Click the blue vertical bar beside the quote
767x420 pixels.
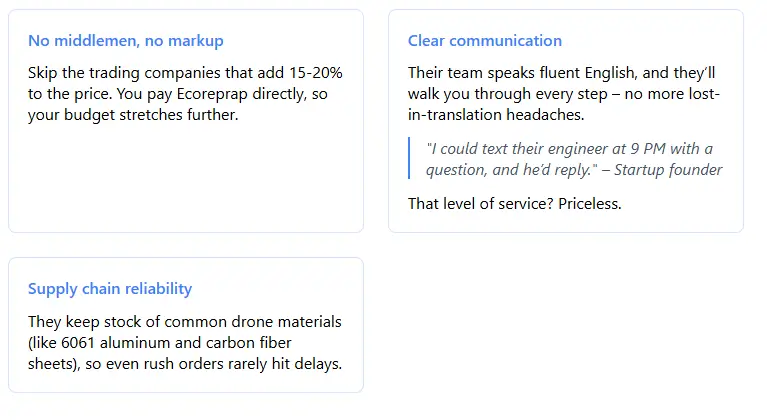[410, 159]
